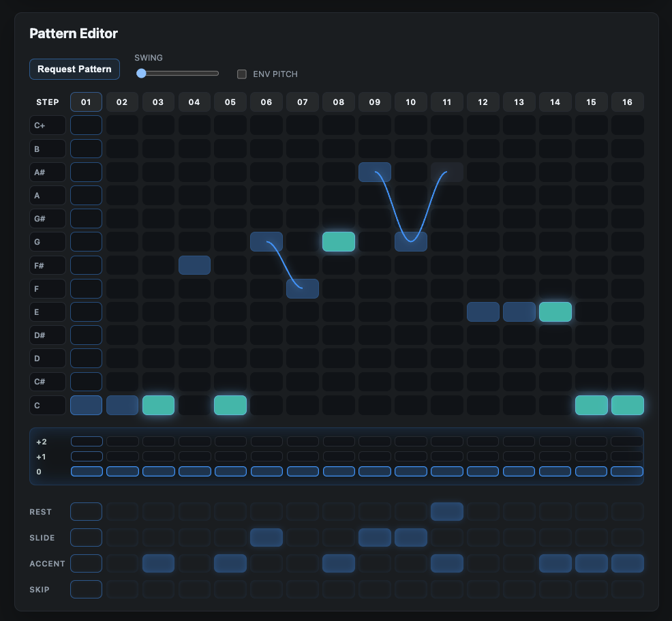Toggle ACCENT on step 15

pyautogui.click(x=592, y=564)
